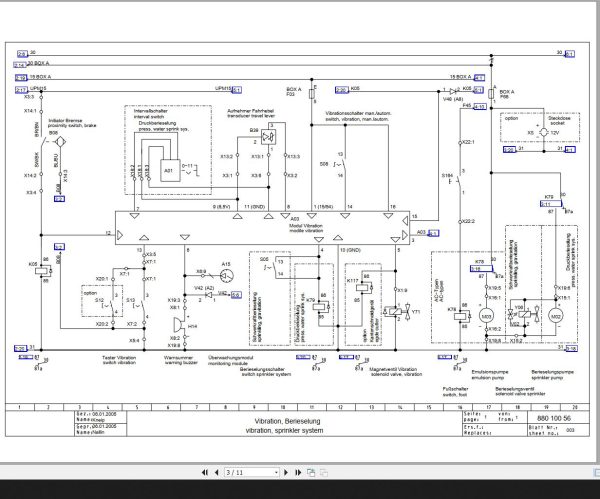Click the 'Berieselungspumpe' caption
Image resolution: width=600 pixels, height=499 pixels.
point(553,372)
